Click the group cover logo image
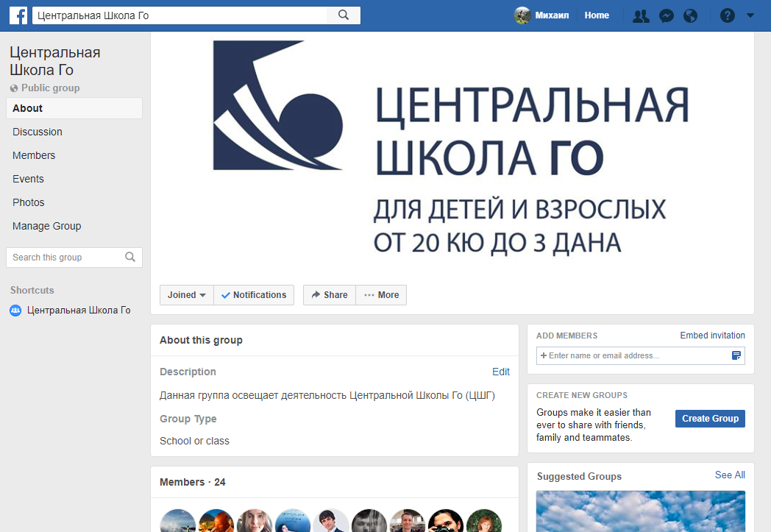Image resolution: width=771 pixels, height=532 pixels. point(278,105)
